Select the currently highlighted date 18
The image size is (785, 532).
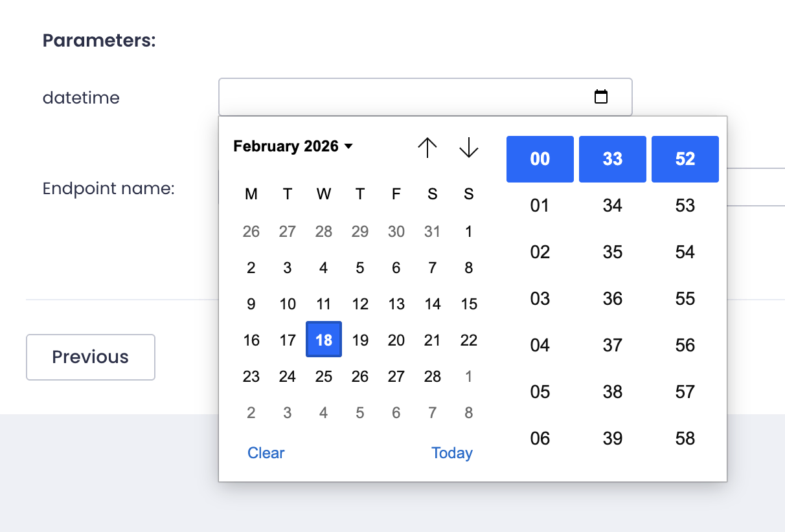324,339
